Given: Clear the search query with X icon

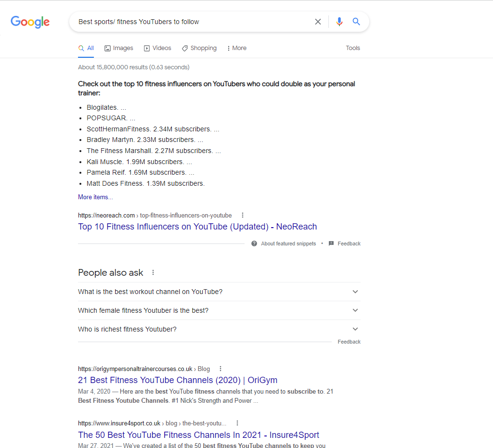Looking at the screenshot, I should click(318, 22).
